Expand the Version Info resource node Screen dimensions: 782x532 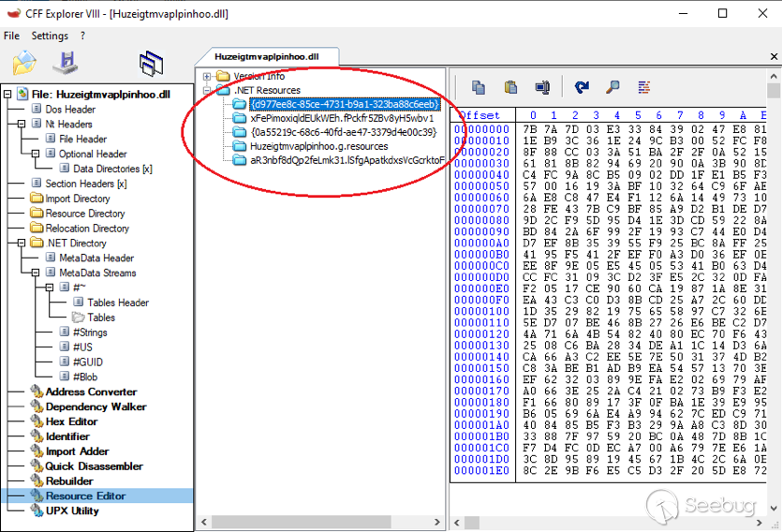pos(207,76)
